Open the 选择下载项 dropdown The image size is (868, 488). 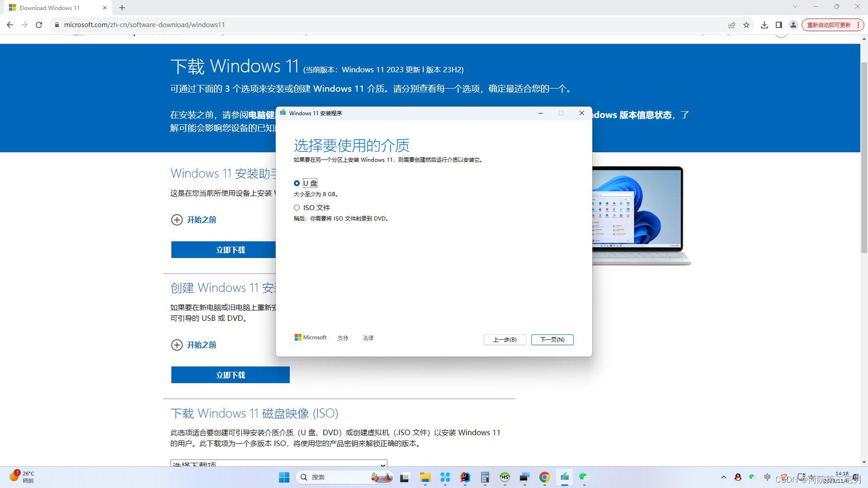[x=278, y=464]
